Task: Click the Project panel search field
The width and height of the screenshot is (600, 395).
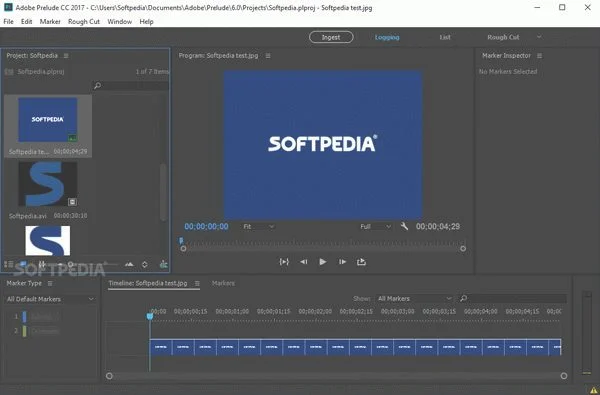Action: [130, 86]
